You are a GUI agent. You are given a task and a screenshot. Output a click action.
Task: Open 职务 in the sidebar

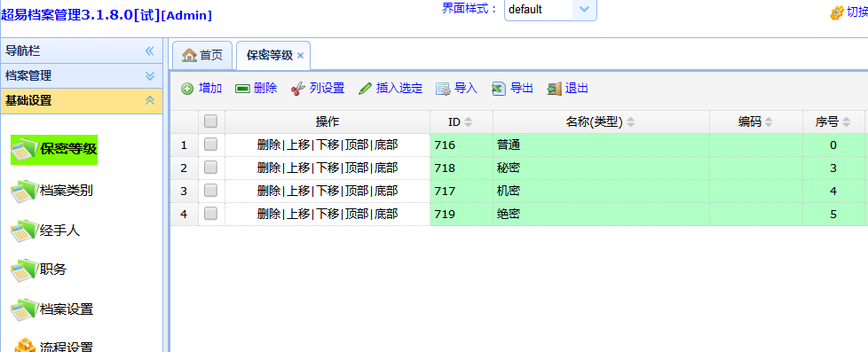tap(53, 270)
